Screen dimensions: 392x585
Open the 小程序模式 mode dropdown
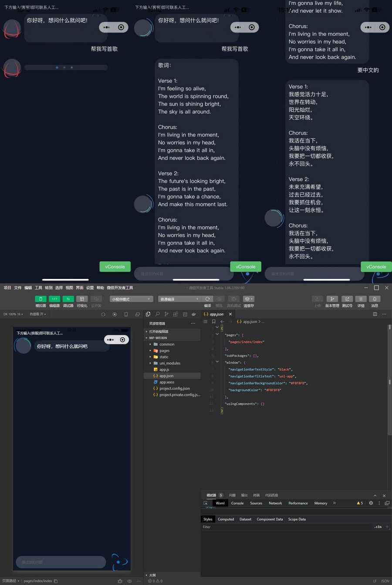pos(131,299)
